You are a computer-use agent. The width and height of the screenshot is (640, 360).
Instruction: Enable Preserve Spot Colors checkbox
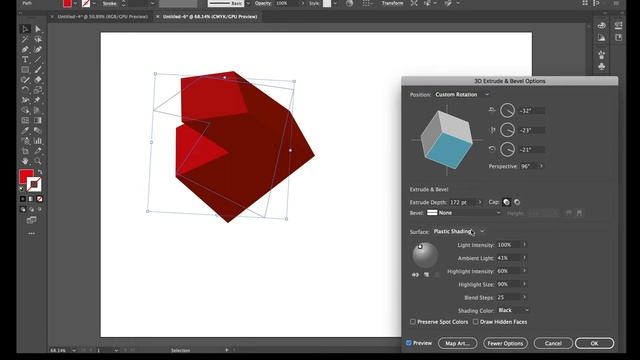point(413,322)
